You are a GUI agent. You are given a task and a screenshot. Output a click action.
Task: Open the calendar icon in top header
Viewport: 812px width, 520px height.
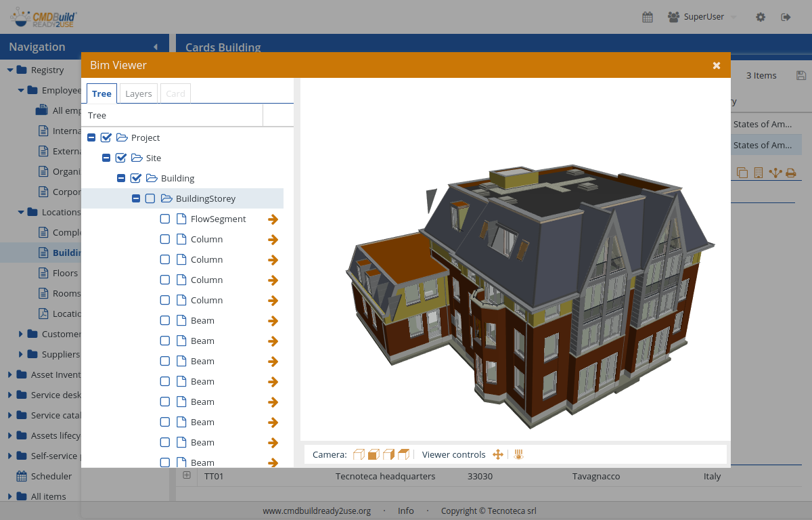[648, 17]
